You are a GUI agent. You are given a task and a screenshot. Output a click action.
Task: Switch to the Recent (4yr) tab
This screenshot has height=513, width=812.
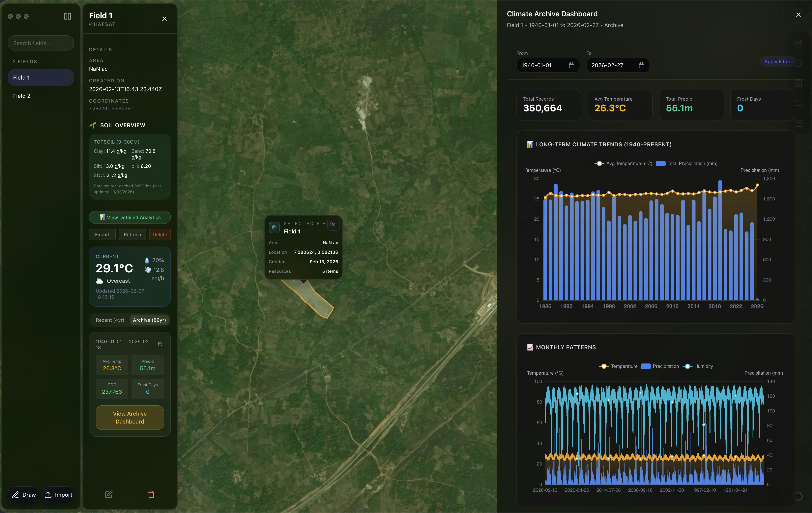click(x=110, y=320)
